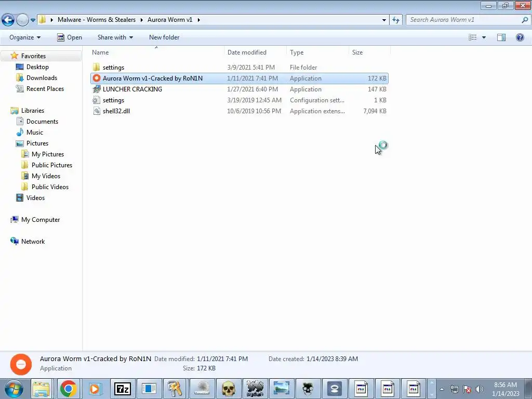Select the LUNCHER CRACKING file row
532x399 pixels.
(239, 89)
